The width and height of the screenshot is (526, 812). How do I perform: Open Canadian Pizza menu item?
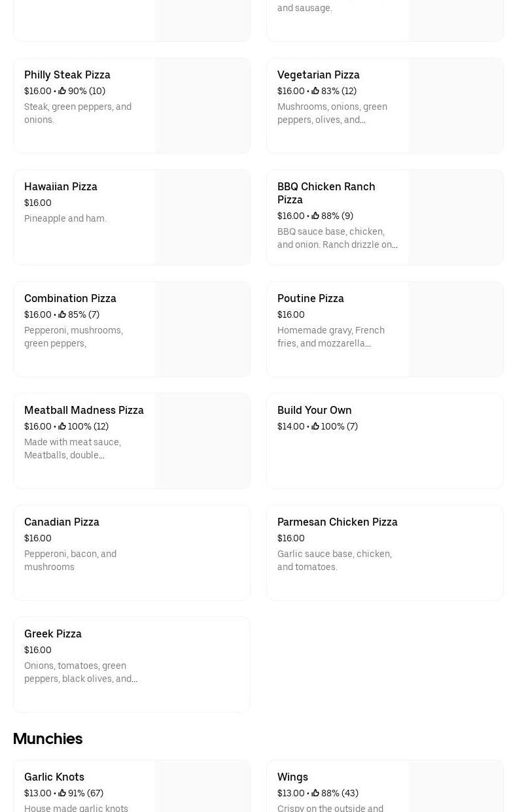(x=61, y=522)
